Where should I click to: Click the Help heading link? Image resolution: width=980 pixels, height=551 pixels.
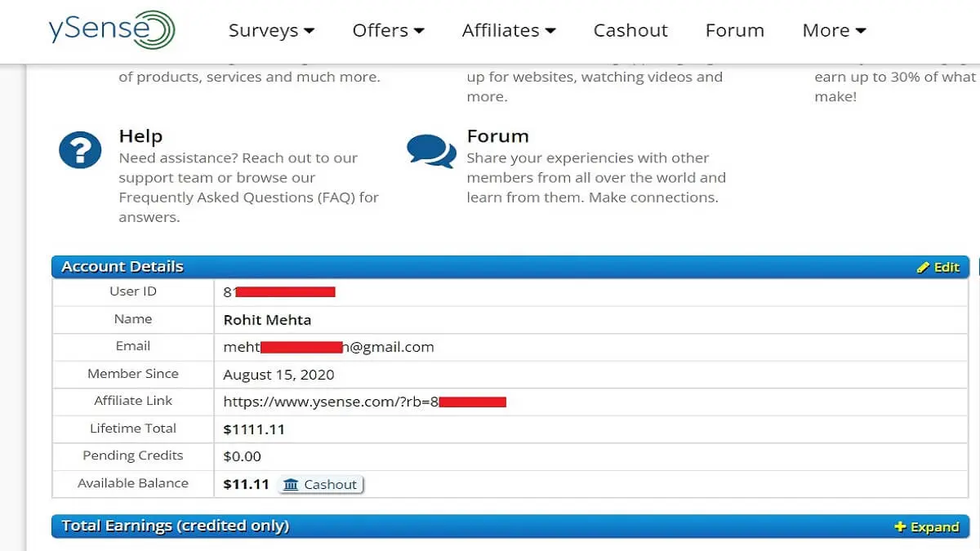140,136
